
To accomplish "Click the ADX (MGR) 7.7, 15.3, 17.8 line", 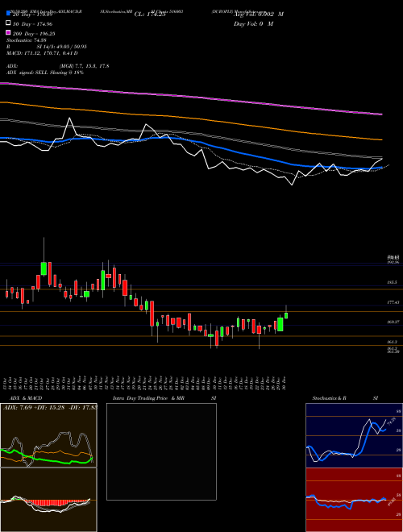I will pos(58,66).
